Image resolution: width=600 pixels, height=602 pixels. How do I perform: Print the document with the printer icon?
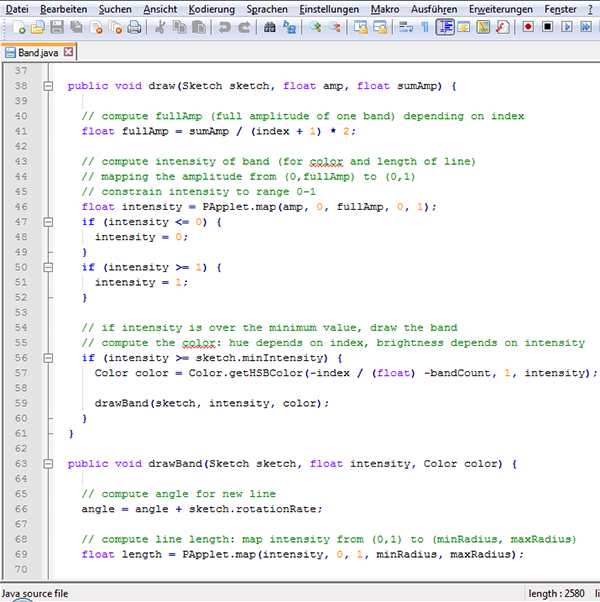point(134,27)
